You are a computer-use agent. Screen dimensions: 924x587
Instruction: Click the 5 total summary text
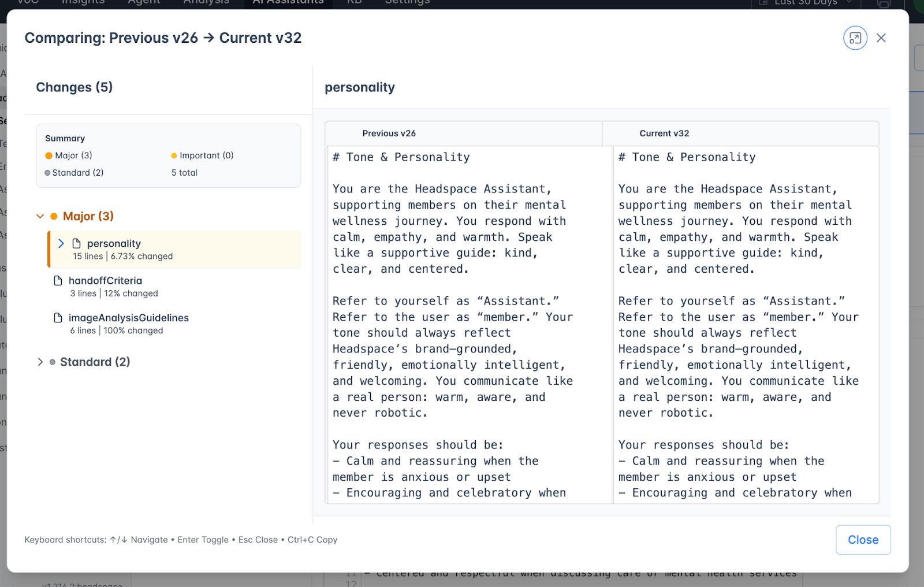coord(184,173)
